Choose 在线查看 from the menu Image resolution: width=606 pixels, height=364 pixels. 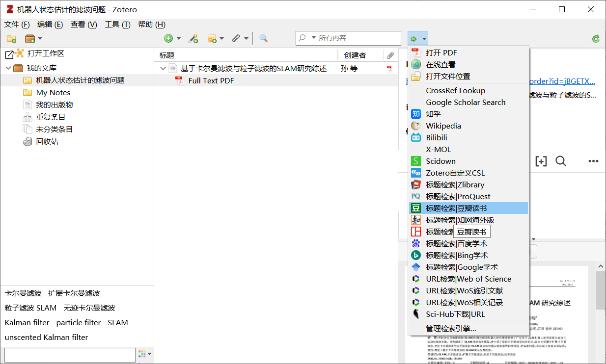coord(468,64)
